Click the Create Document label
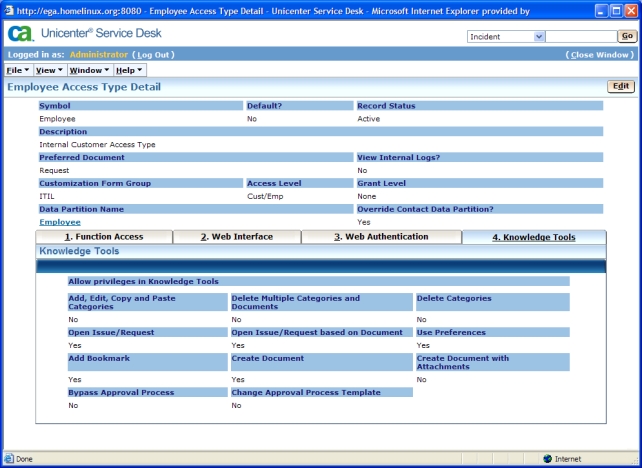The image size is (642, 468). click(268, 358)
